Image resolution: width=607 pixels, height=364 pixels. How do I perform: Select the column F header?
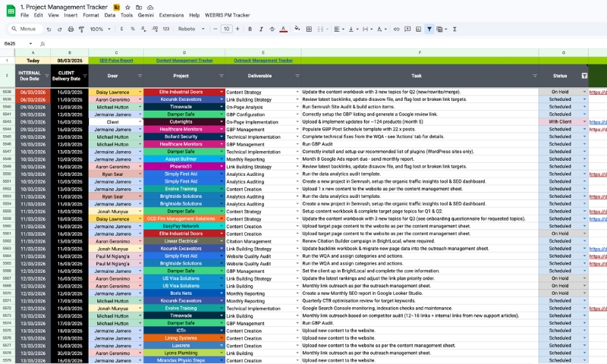[420, 52]
